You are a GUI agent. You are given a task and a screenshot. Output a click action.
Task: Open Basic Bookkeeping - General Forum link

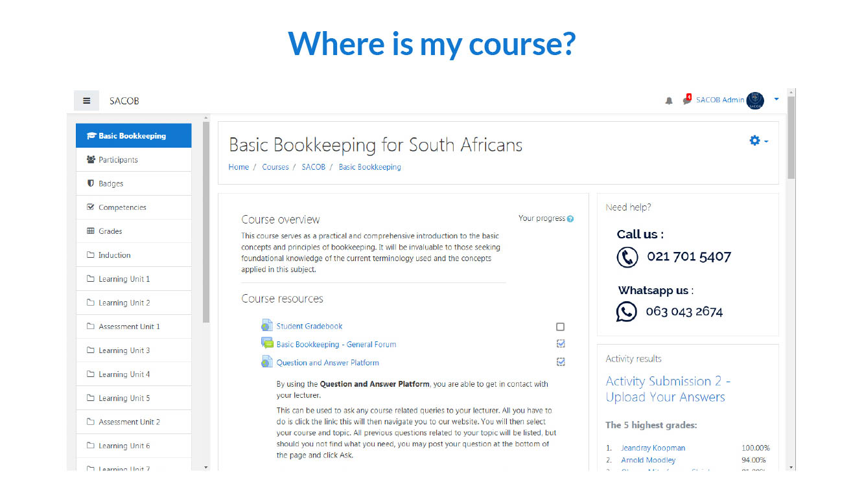coord(336,345)
